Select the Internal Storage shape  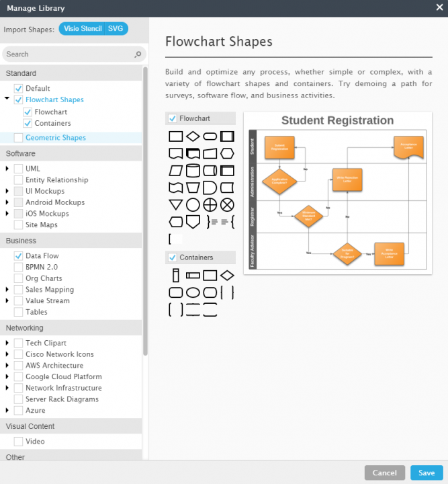227,171
